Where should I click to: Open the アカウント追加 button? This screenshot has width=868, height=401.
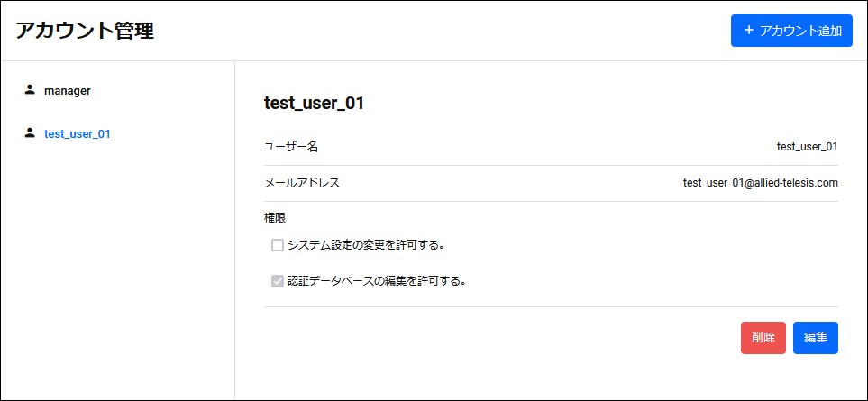point(791,31)
